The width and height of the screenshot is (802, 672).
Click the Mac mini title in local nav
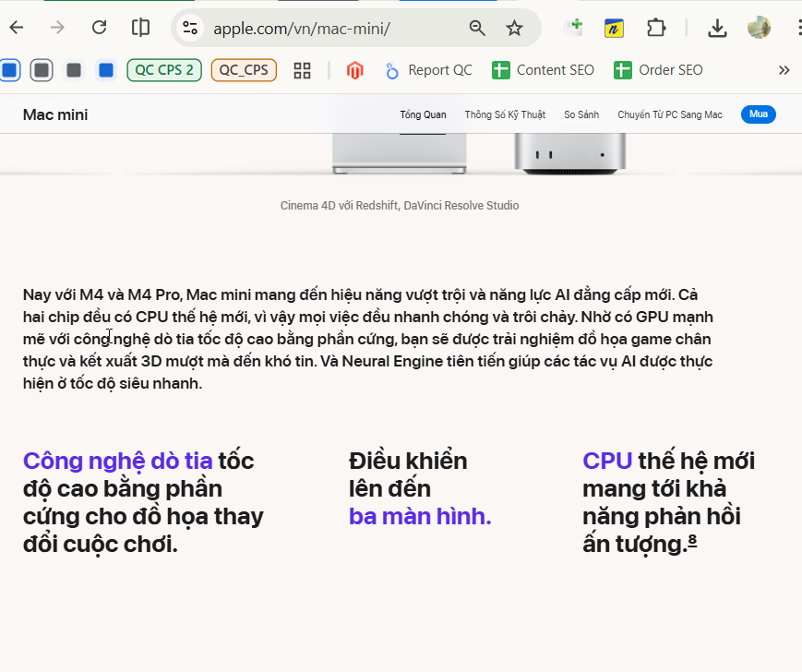click(55, 114)
